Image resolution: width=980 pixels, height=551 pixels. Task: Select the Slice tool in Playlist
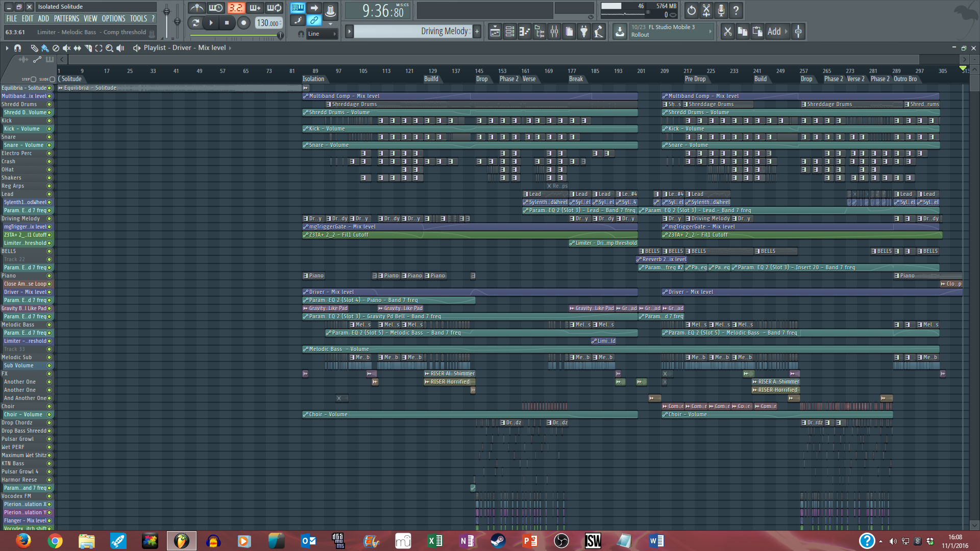click(x=88, y=48)
